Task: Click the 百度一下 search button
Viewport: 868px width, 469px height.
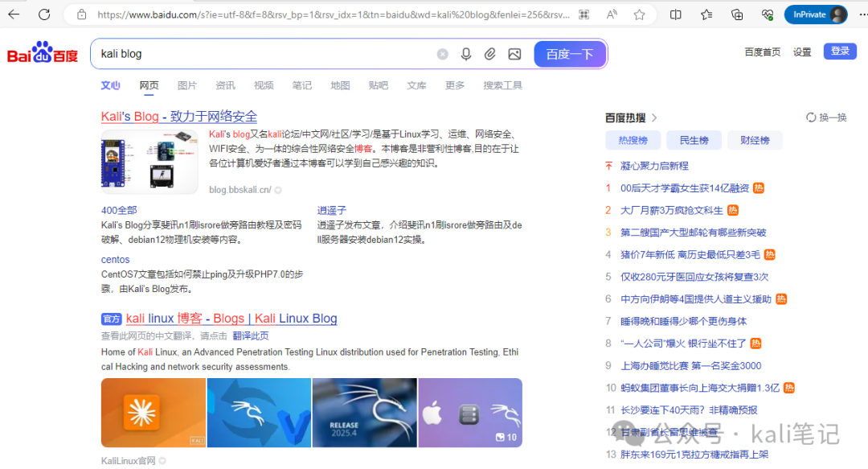Action: pos(570,54)
